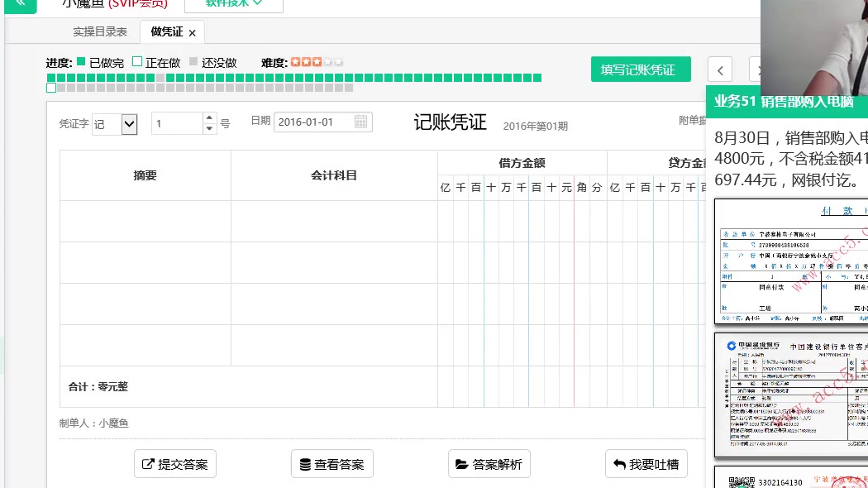The width and height of the screenshot is (868, 488).
Task: Open the calendar picker icon
Action: coord(360,122)
